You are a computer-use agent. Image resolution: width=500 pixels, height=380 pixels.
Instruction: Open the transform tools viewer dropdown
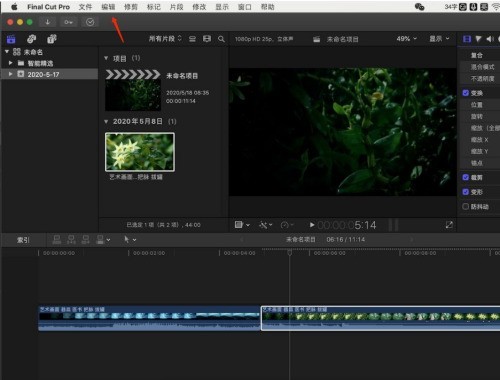(x=242, y=225)
